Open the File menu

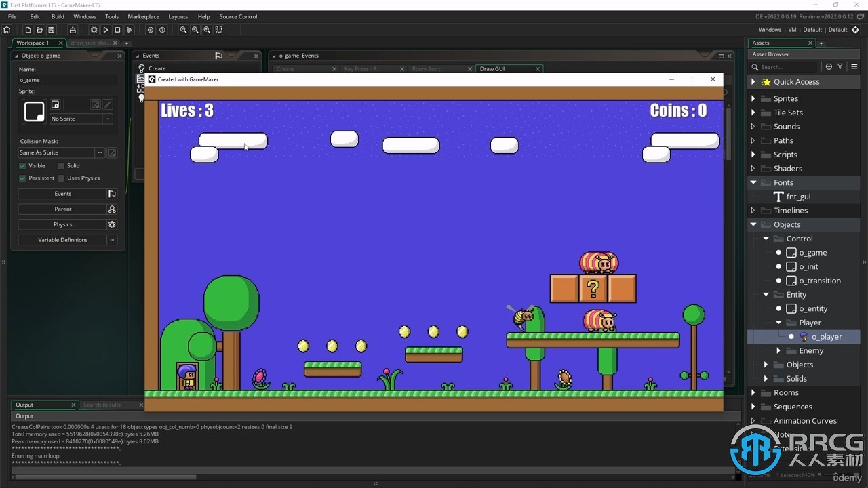(x=12, y=16)
